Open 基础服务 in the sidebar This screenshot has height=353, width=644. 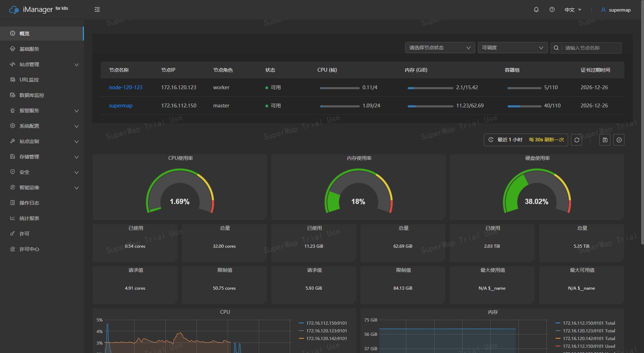click(x=42, y=49)
